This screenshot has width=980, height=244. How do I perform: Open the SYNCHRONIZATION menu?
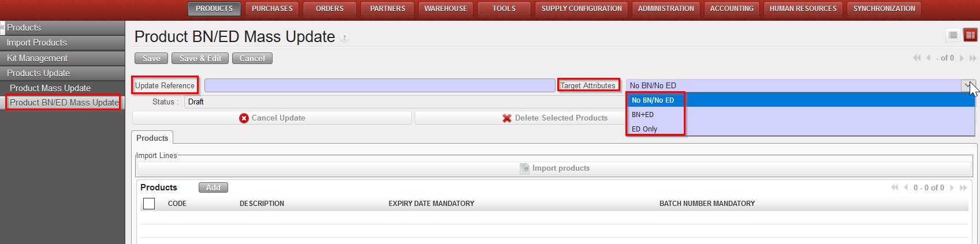coord(884,9)
